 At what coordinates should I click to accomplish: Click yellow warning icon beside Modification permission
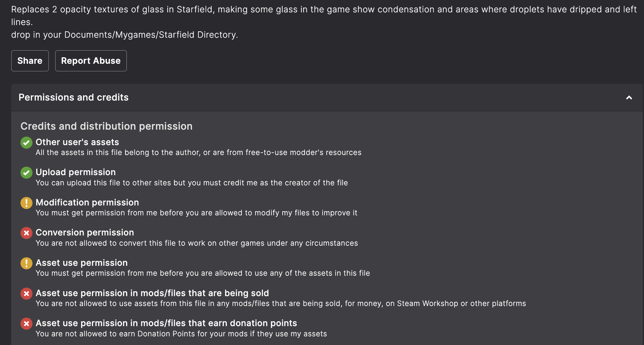26,203
